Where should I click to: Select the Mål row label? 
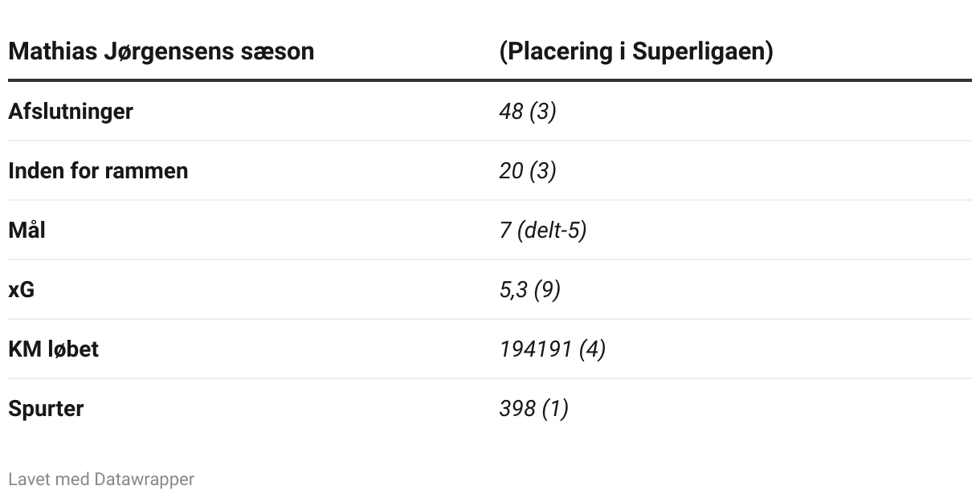coord(27,230)
